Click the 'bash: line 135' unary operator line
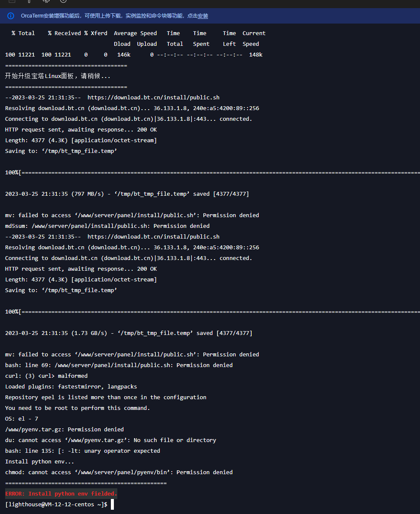This screenshot has height=514, width=420. click(83, 451)
